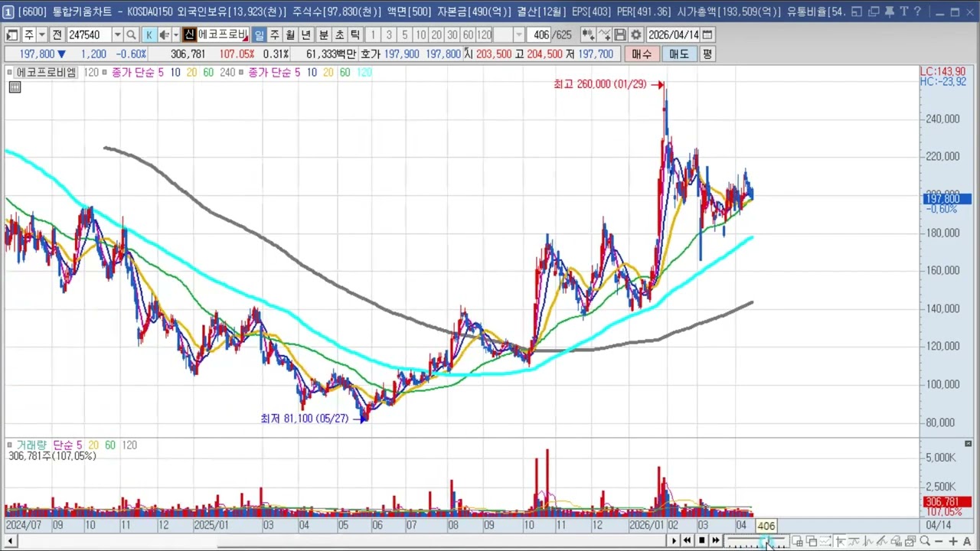Select monthly 월 period button
The width and height of the screenshot is (980, 551).
(291, 35)
